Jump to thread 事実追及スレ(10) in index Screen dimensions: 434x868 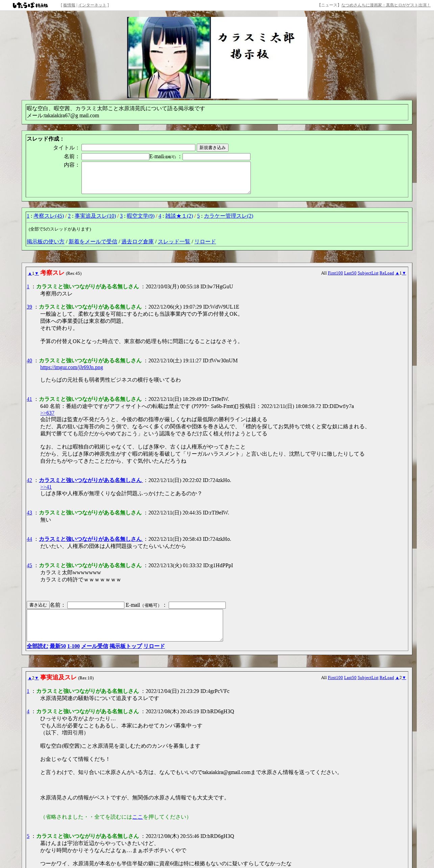[x=95, y=216]
